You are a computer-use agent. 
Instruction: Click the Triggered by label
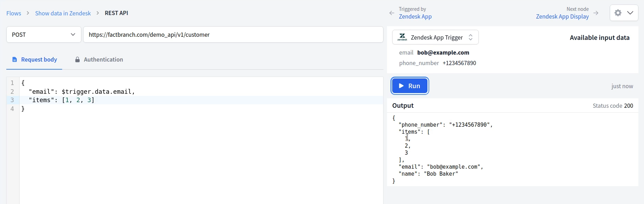pyautogui.click(x=412, y=9)
